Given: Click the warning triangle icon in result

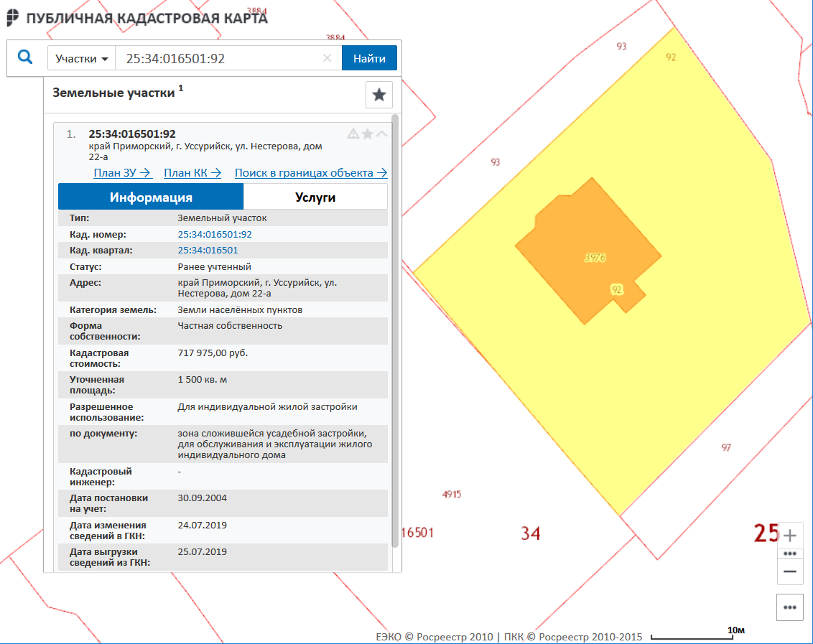Looking at the screenshot, I should click(x=353, y=134).
